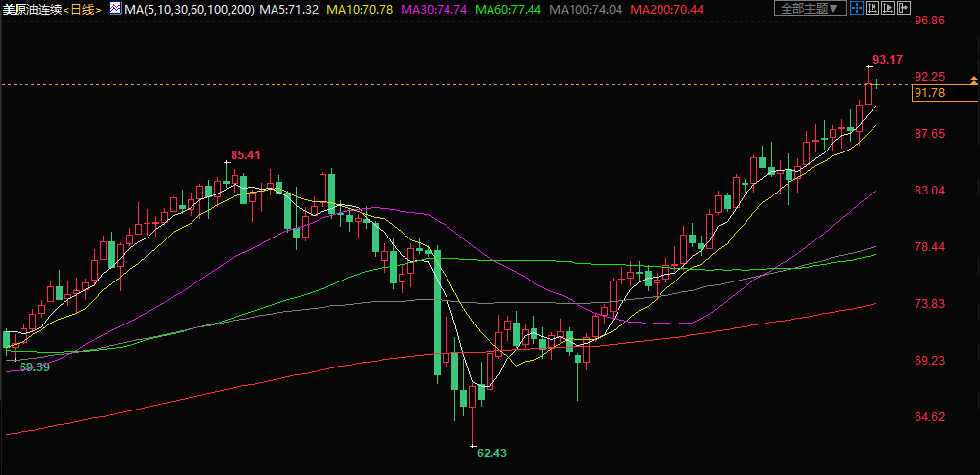Click the gray MA100:74.04 label
Screen dimensions: 980x475
586,9
